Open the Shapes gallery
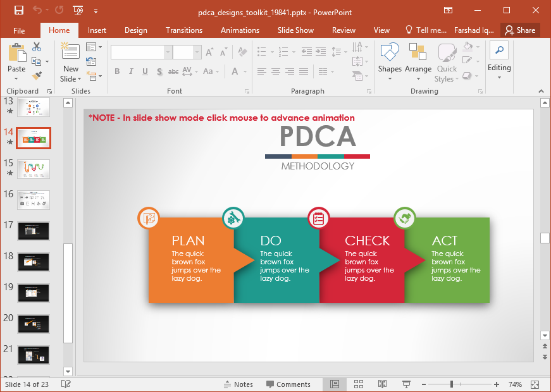 point(390,61)
